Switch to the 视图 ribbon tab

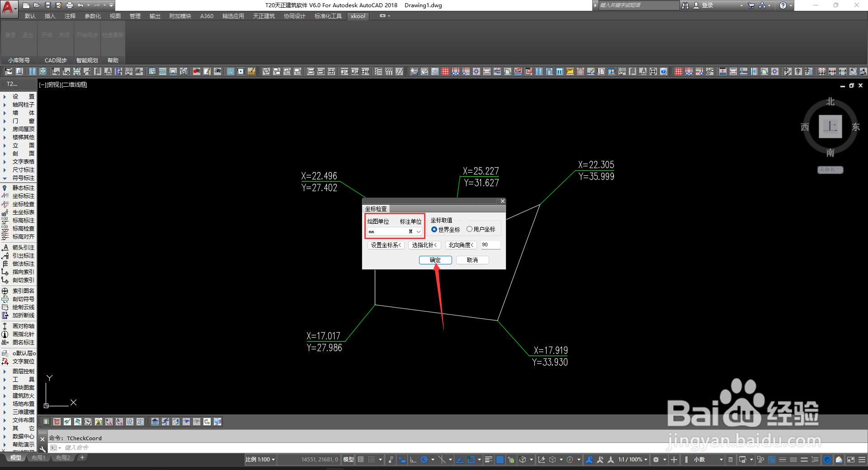(115, 16)
